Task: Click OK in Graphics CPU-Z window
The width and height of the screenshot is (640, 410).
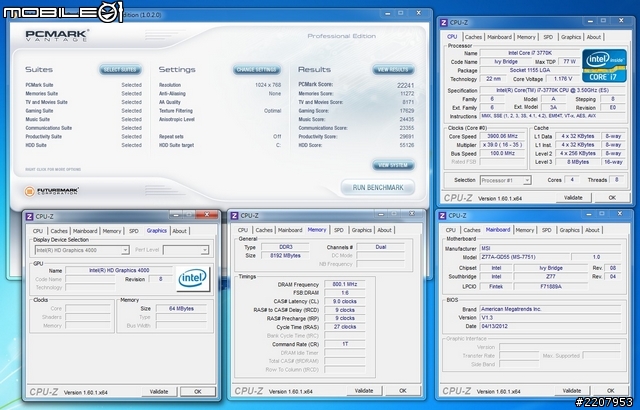Action: (198, 392)
